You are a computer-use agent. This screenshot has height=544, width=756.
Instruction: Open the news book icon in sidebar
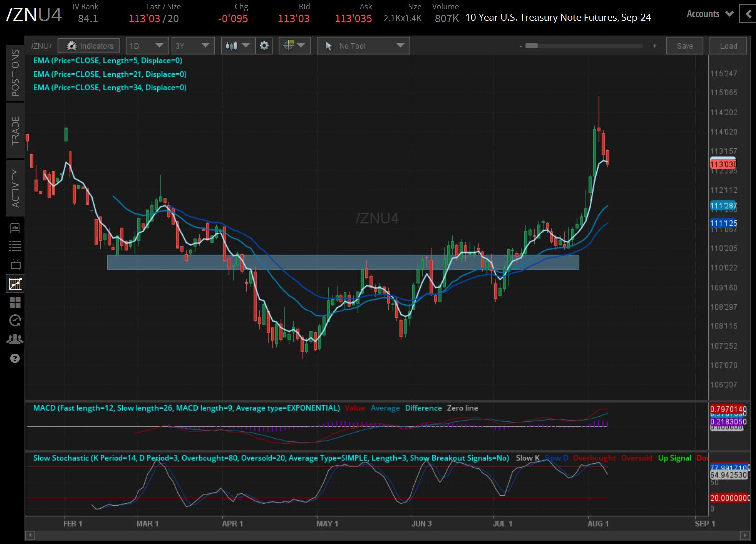point(15,228)
